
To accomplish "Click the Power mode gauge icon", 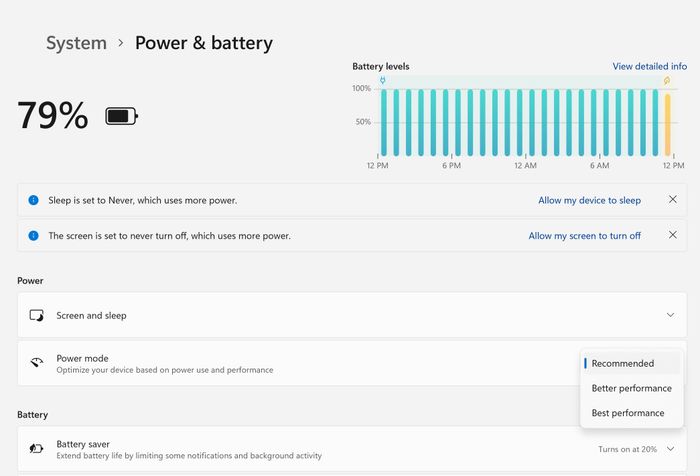I will [36, 363].
